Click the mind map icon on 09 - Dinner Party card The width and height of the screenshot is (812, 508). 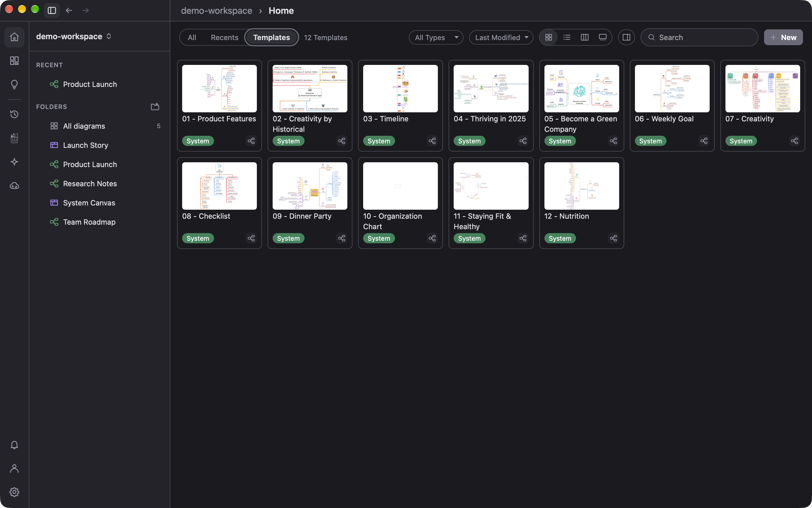(342, 238)
